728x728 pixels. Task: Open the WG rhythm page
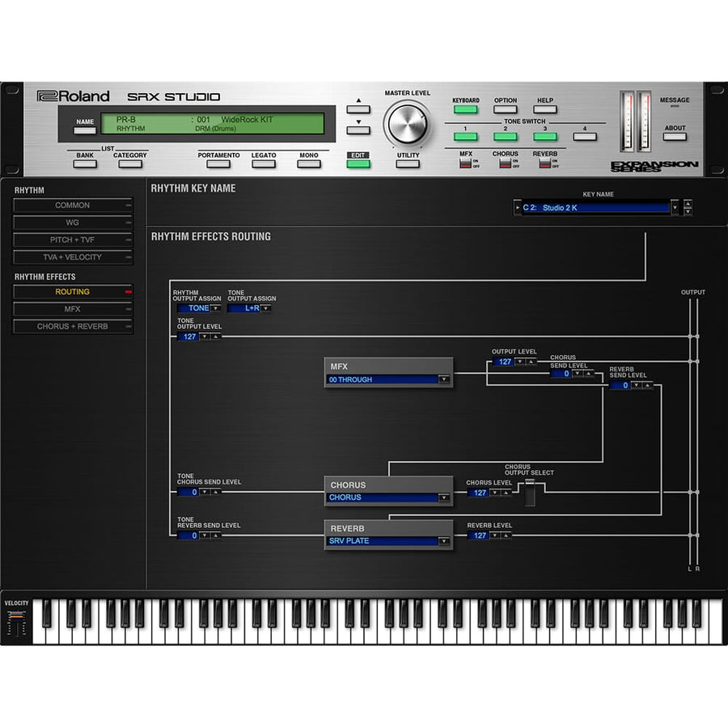tap(73, 222)
